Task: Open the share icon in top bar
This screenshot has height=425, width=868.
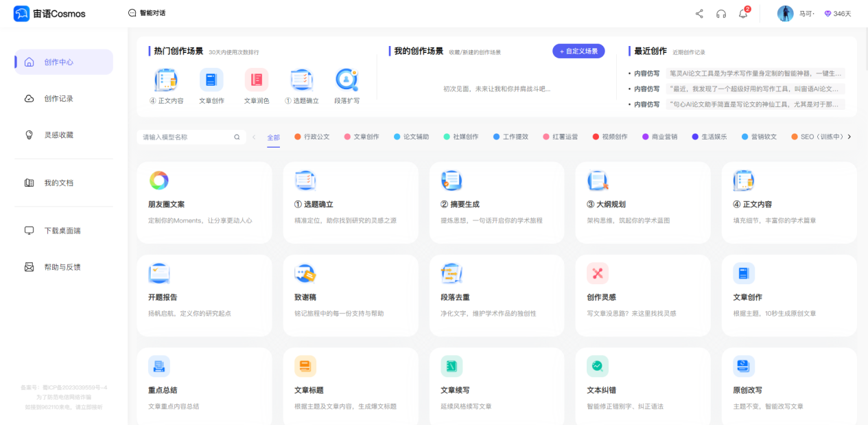Action: click(x=699, y=14)
